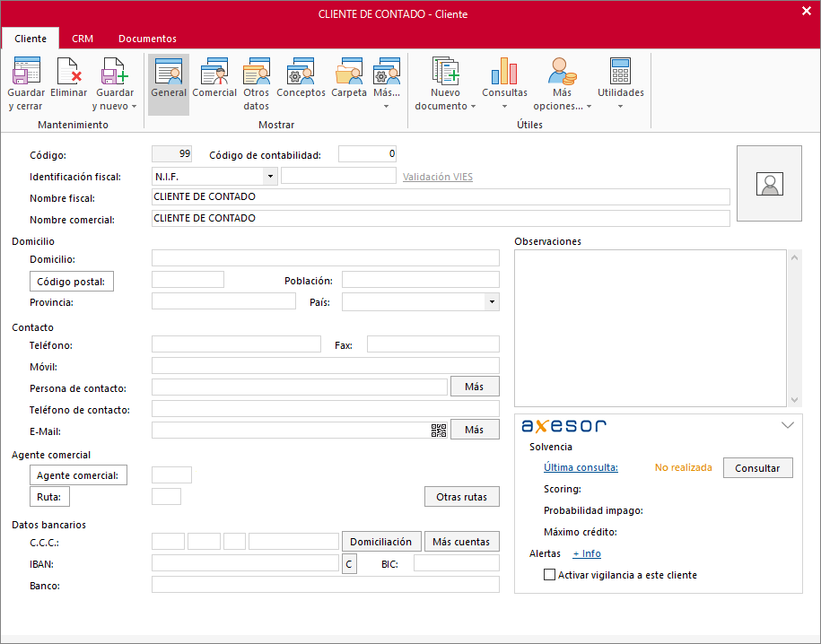Open the Conceptos section
The image size is (821, 644).
click(x=301, y=72)
